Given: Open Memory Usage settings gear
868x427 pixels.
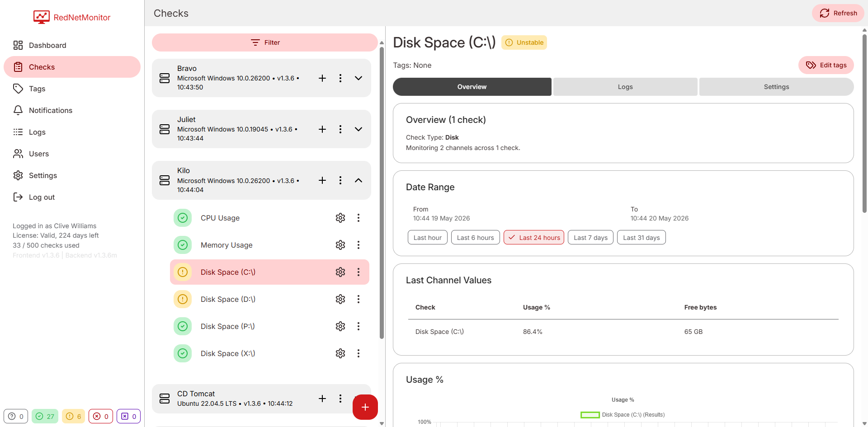Looking at the screenshot, I should point(340,245).
